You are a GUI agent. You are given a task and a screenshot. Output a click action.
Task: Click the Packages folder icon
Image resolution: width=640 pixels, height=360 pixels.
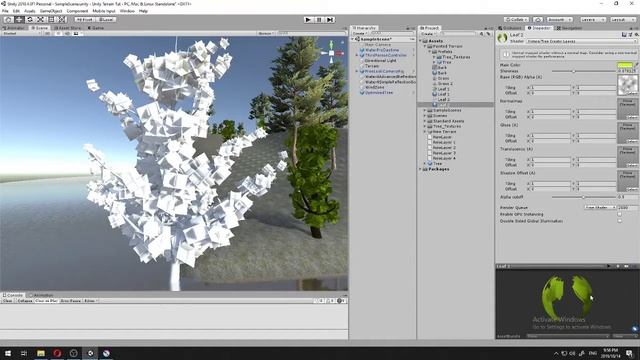[x=425, y=169]
